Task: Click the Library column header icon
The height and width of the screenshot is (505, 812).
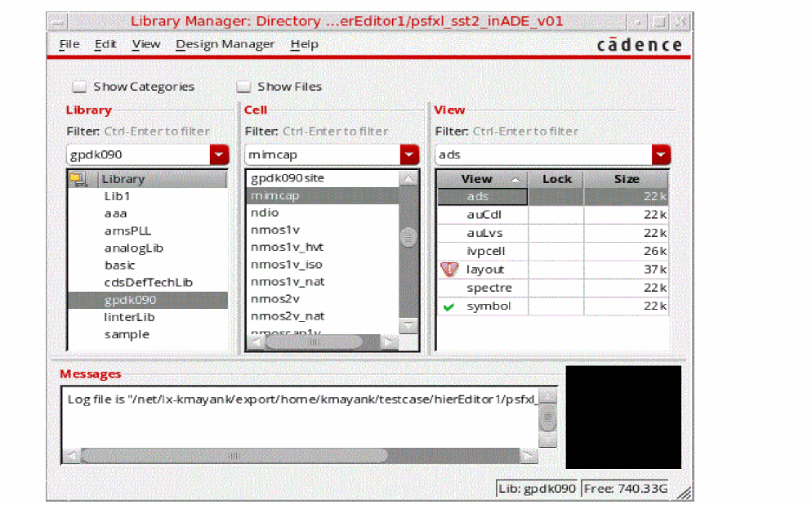Action: click(78, 179)
